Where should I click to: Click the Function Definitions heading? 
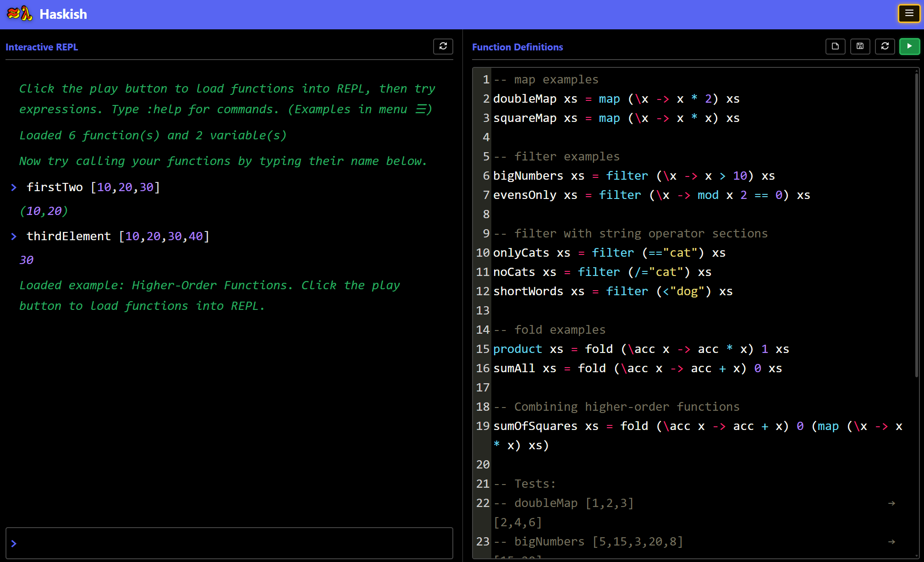coord(517,47)
